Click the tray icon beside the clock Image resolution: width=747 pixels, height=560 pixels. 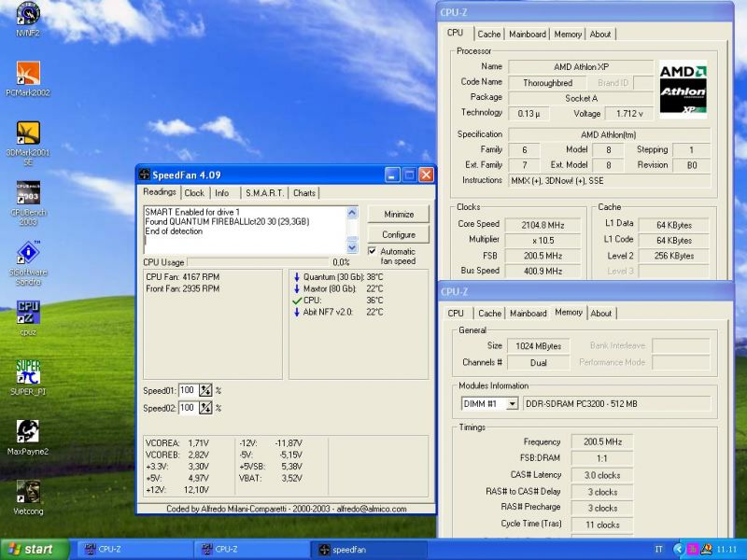coord(707,549)
